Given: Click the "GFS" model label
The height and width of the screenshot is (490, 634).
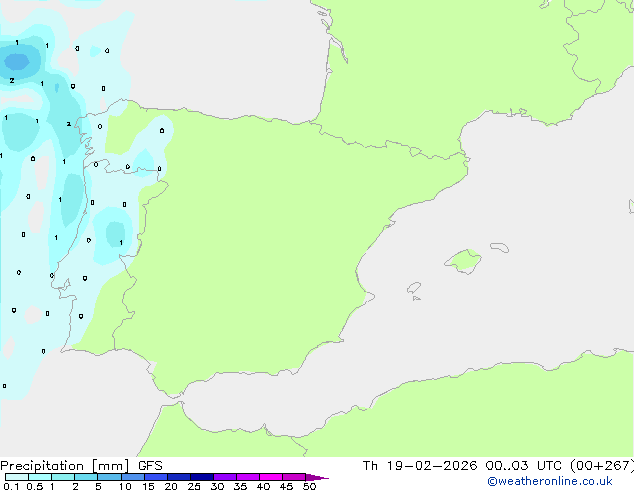Looking at the screenshot, I should (150, 466).
